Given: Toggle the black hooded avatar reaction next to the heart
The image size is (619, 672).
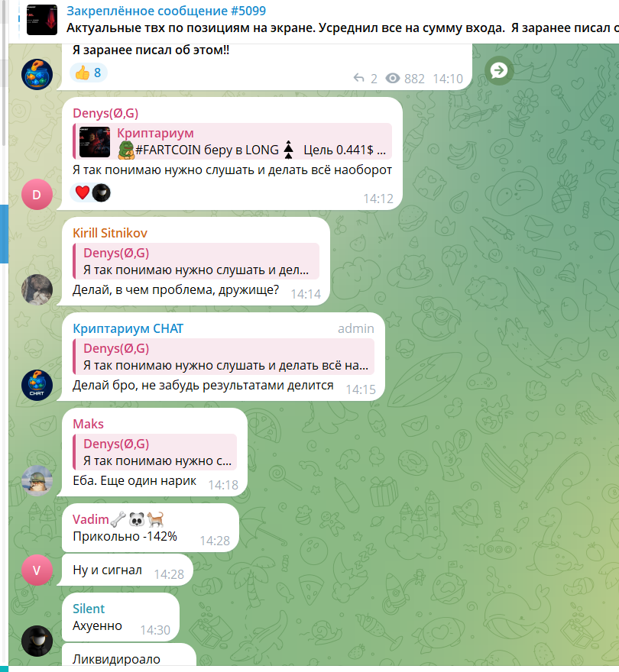Looking at the screenshot, I should tap(101, 192).
